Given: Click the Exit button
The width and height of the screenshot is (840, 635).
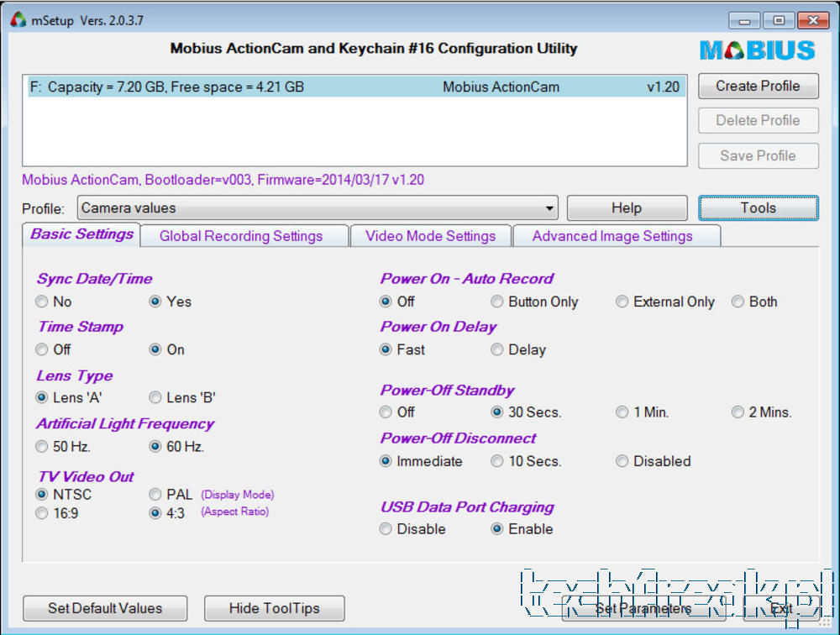Looking at the screenshot, I should [x=780, y=608].
